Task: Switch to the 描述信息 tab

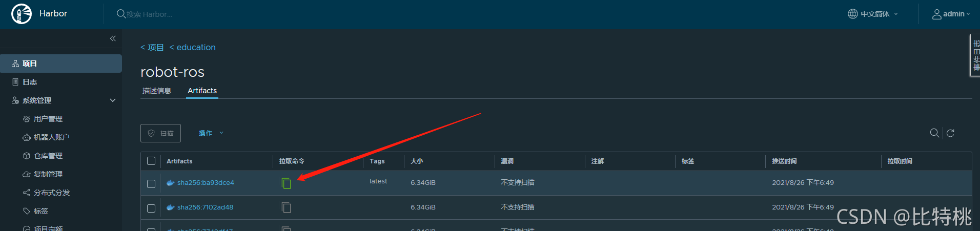Action: [x=157, y=91]
